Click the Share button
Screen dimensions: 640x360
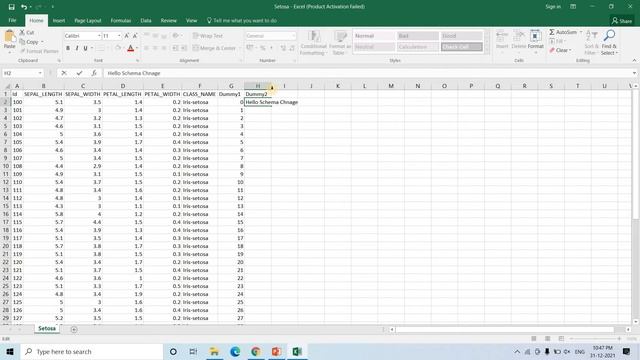pos(622,21)
